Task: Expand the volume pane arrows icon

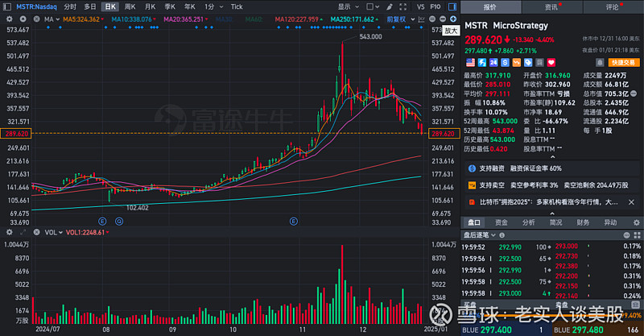Action: 23,232
